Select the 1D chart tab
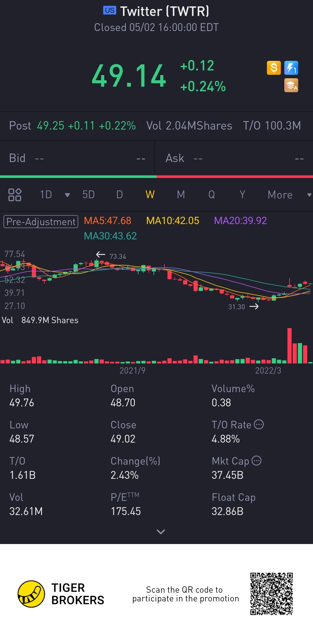This screenshot has height=644, width=313. pyautogui.click(x=46, y=195)
